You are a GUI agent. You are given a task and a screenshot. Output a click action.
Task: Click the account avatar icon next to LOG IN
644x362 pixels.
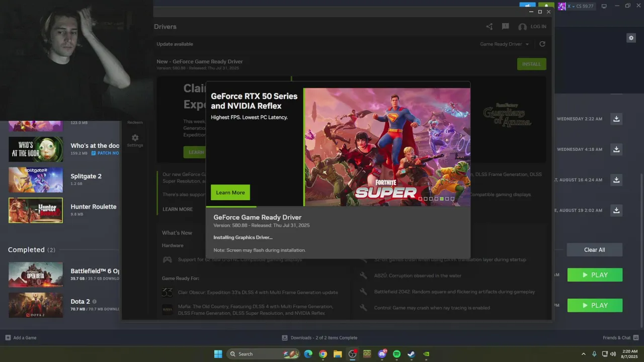click(522, 27)
